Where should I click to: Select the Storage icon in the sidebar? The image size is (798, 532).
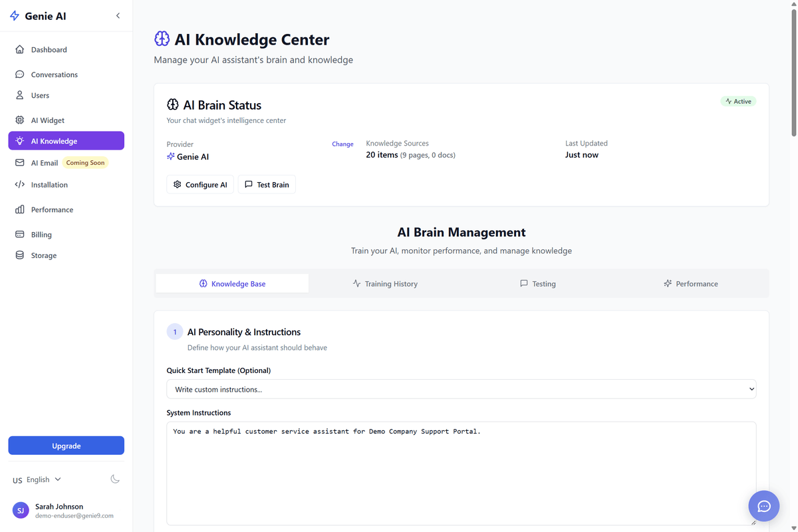21,255
